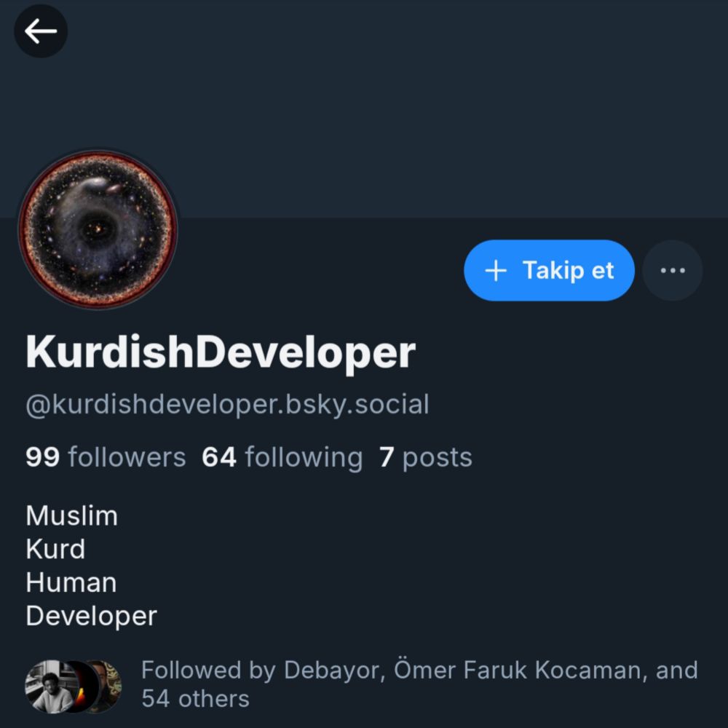Click the Human bio line
This screenshot has height=728, width=728.
tap(71, 582)
